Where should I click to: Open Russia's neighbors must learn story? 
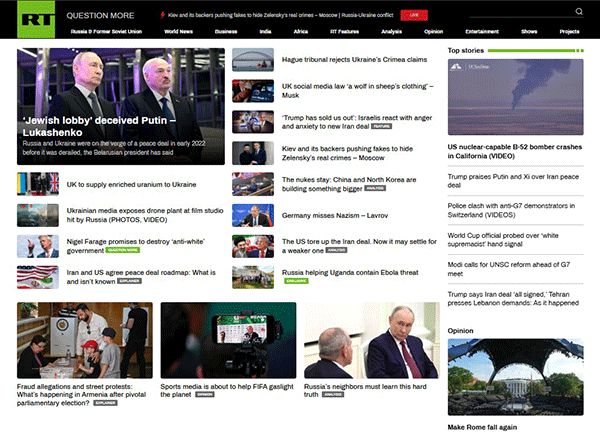point(365,390)
